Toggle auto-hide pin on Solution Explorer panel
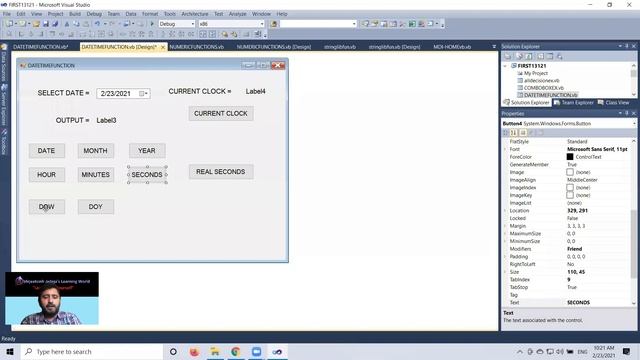640x360 pixels. click(627, 46)
